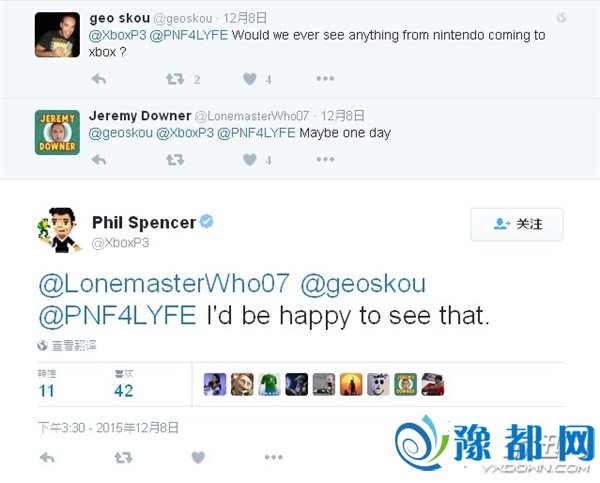The image size is (600, 483).
Task: Follow Phil Spencer with the 关注 button
Action: coord(516,225)
